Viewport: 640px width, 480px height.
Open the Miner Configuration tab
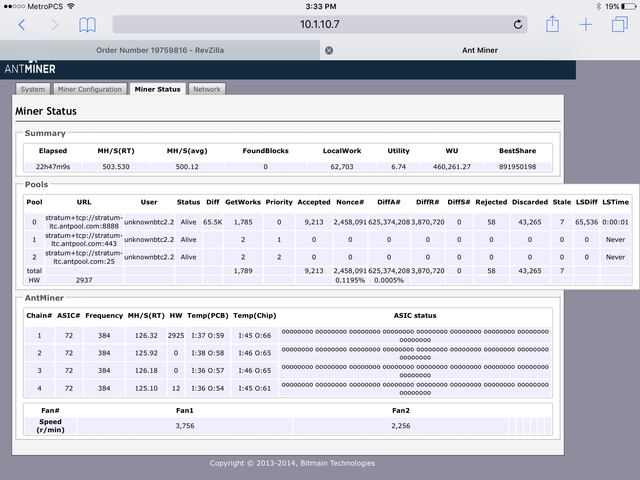coord(89,89)
